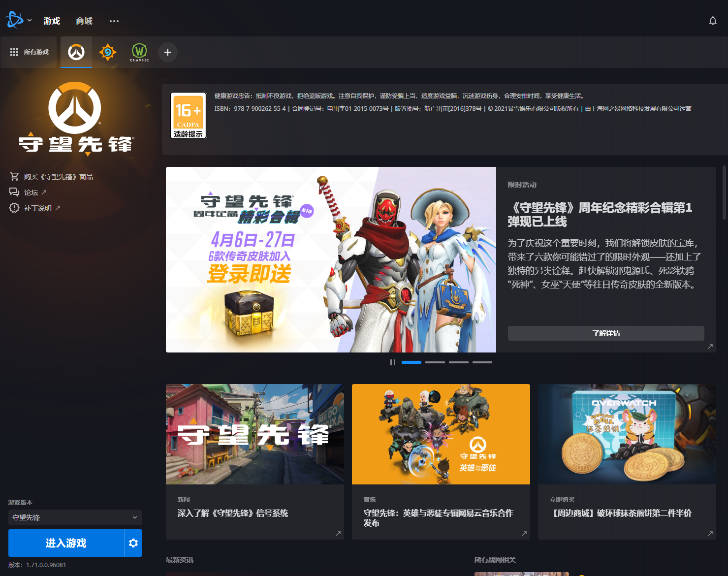This screenshot has width=728, height=576.
Task: Open the 商城 tab
Action: [x=84, y=21]
